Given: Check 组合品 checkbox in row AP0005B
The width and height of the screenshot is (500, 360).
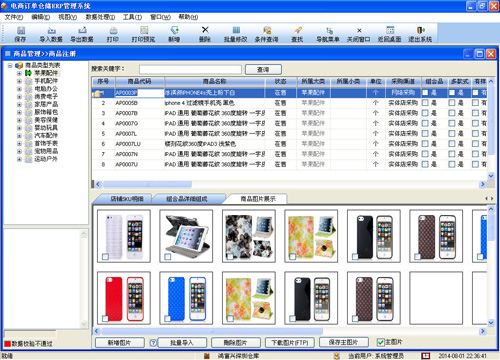Looking at the screenshot, I should coord(425,103).
